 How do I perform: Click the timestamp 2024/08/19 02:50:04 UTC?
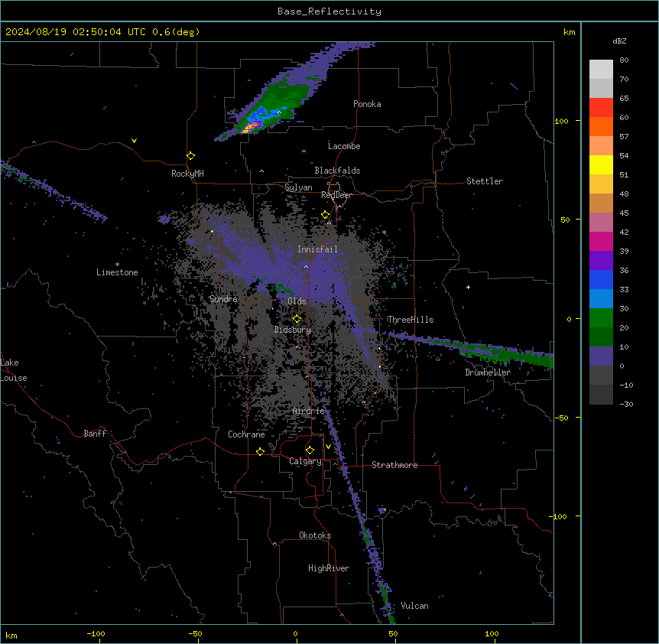[x=75, y=32]
